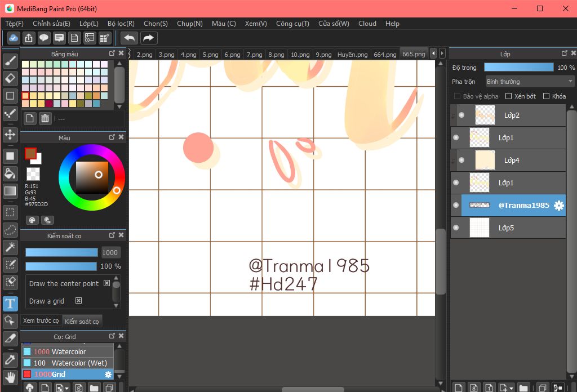The height and width of the screenshot is (392, 577).
Task: Select the Hand pan tool
Action: (10, 377)
